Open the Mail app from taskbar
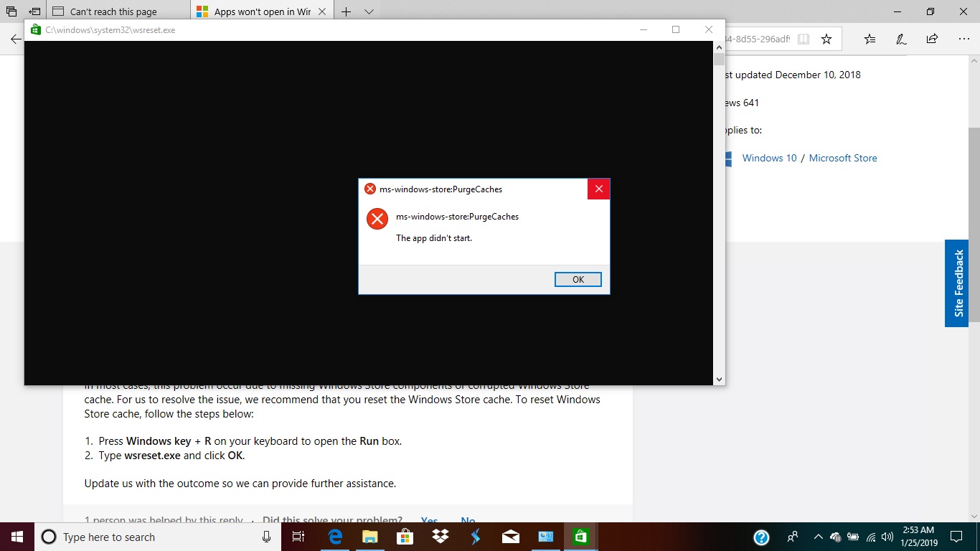Viewport: 980px width, 551px height. click(x=511, y=537)
